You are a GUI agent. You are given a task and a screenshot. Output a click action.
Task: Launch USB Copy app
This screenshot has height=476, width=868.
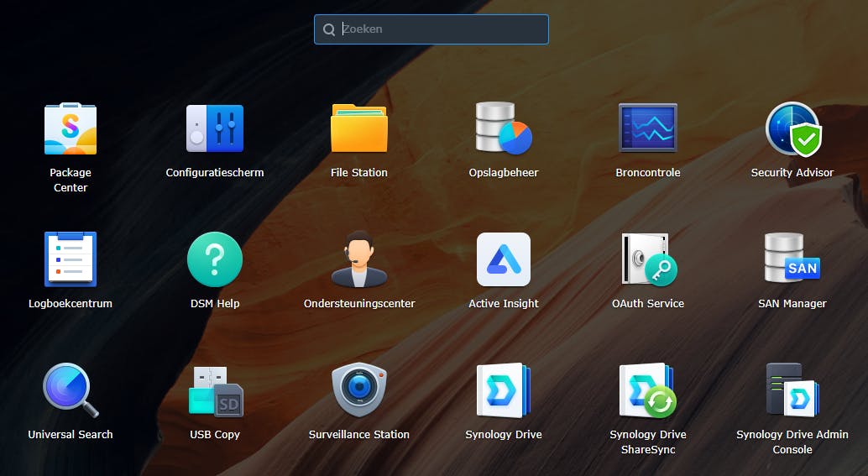[x=215, y=391]
